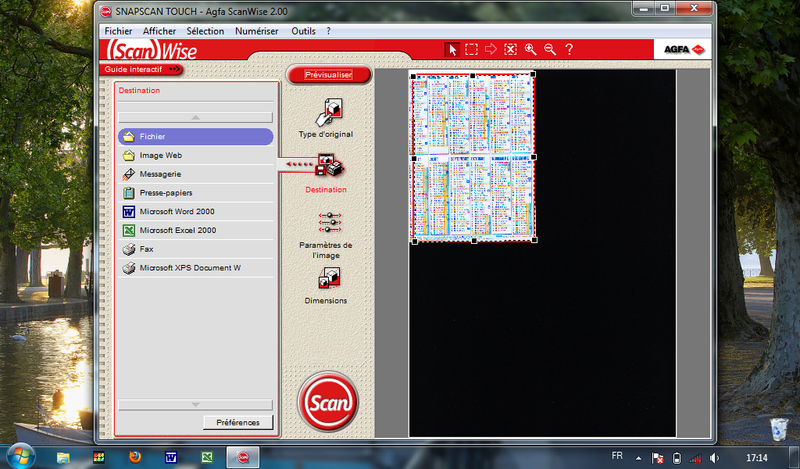800x469 pixels.
Task: Click the FR language indicator
Action: pos(617,456)
